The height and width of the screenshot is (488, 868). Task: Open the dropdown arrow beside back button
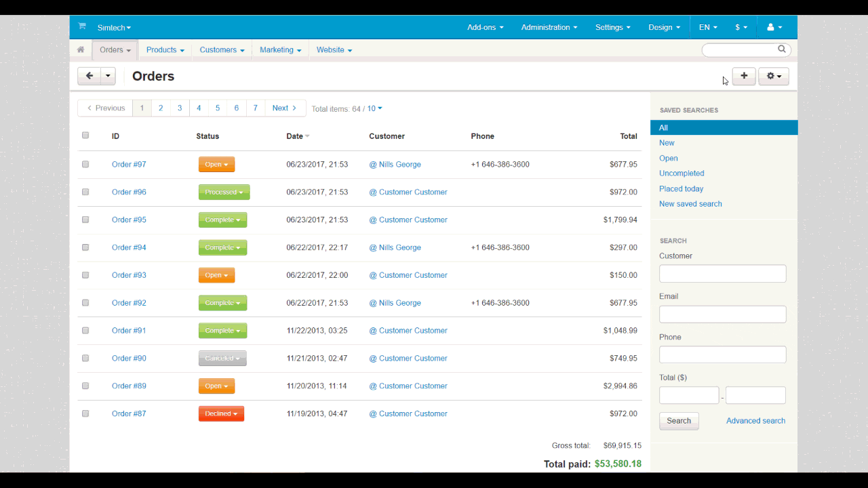point(108,76)
